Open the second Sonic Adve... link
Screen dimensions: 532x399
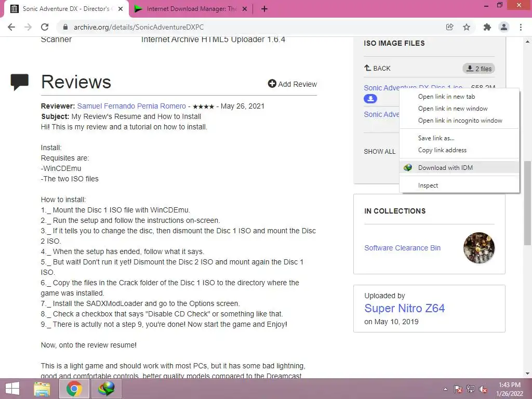[381, 114]
